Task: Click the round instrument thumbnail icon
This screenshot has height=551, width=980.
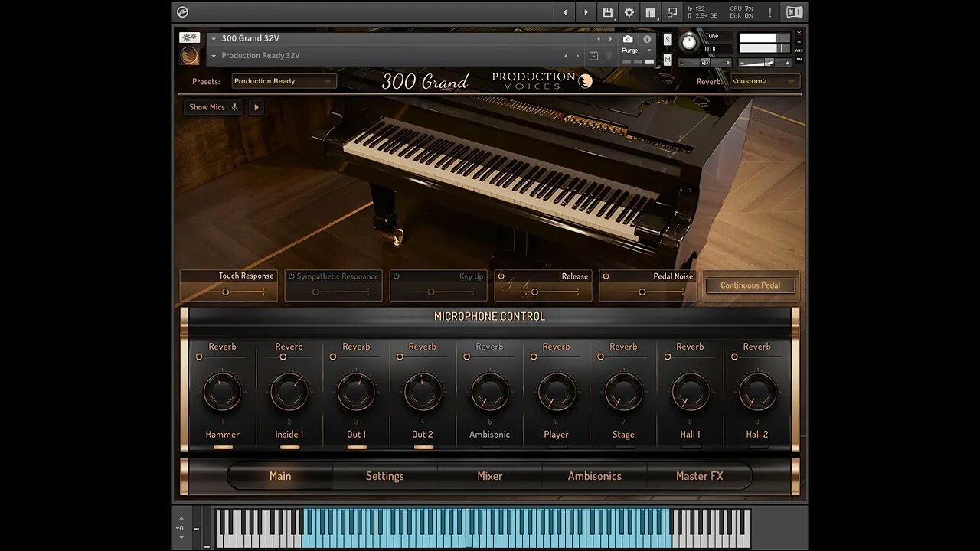Action: (189, 56)
